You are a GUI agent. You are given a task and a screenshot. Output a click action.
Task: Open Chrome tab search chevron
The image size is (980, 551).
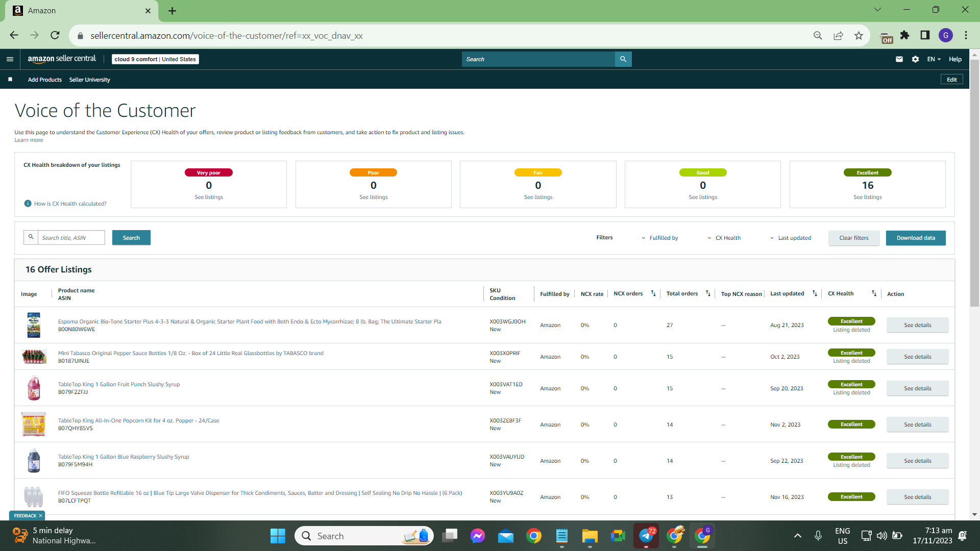click(x=877, y=10)
